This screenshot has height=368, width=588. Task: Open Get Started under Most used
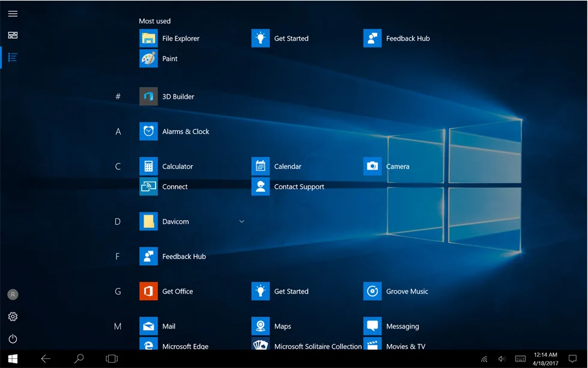click(280, 38)
